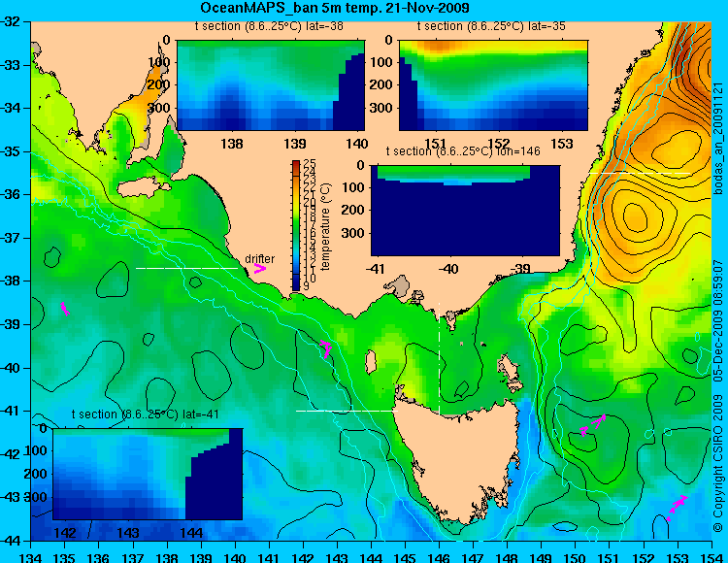Screen dimensions: 728x563
Task: Click the 138 tick under the lat=-38 inset
Action: click(x=232, y=144)
